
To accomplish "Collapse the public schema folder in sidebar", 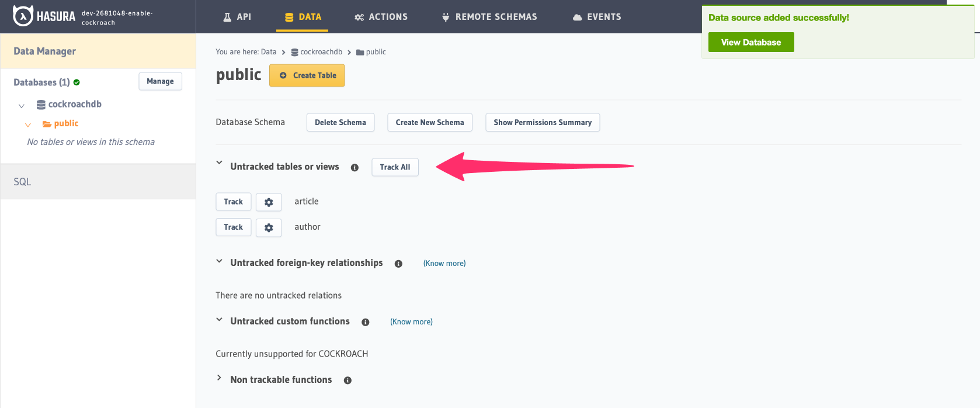I will coord(27,125).
